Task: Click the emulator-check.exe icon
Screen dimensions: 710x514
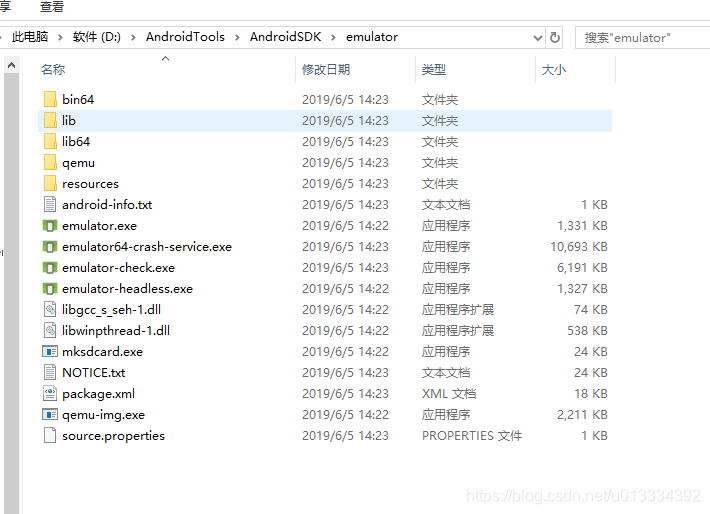Action: click(50, 268)
